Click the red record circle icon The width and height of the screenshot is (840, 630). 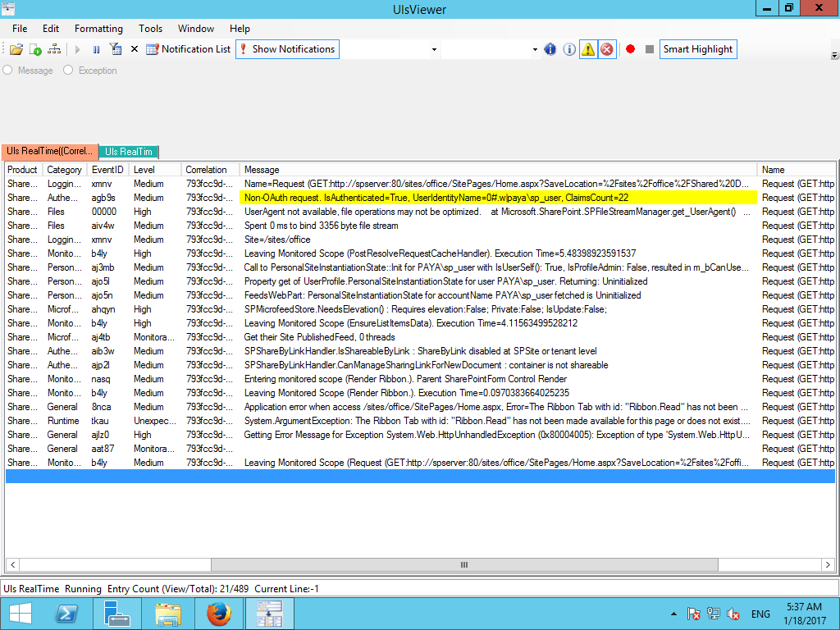tap(631, 49)
